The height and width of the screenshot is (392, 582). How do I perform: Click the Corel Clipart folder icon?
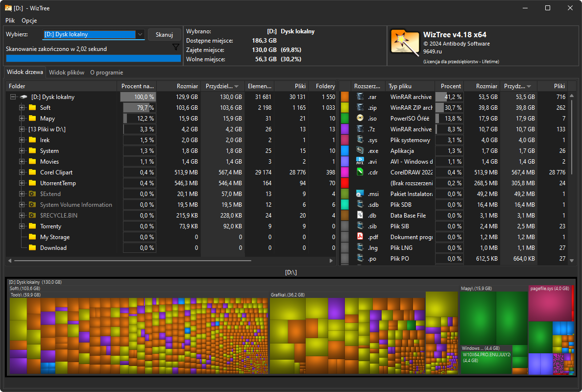(x=33, y=172)
